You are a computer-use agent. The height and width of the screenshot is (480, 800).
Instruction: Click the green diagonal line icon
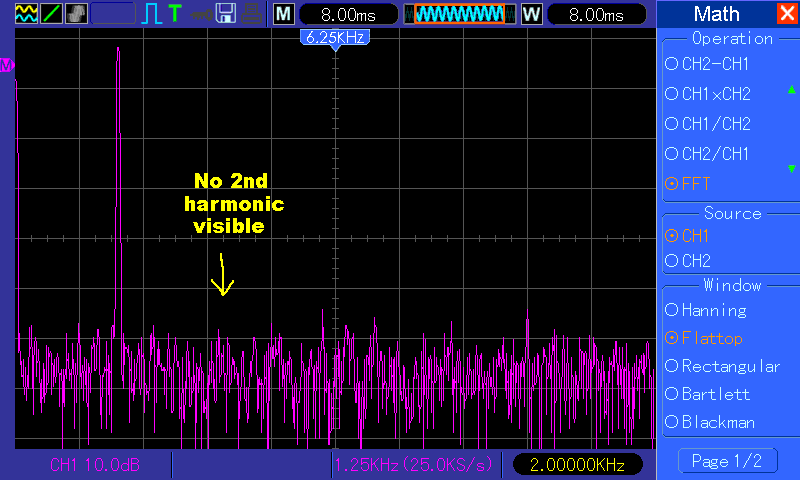pos(50,14)
